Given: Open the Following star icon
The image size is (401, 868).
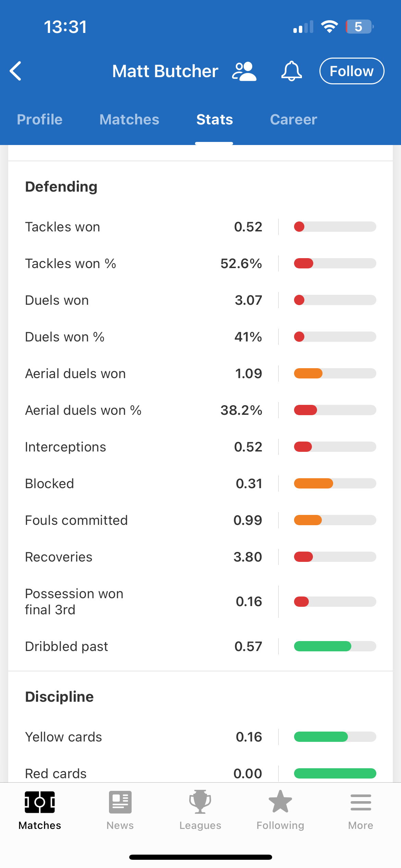Looking at the screenshot, I should [x=280, y=810].
